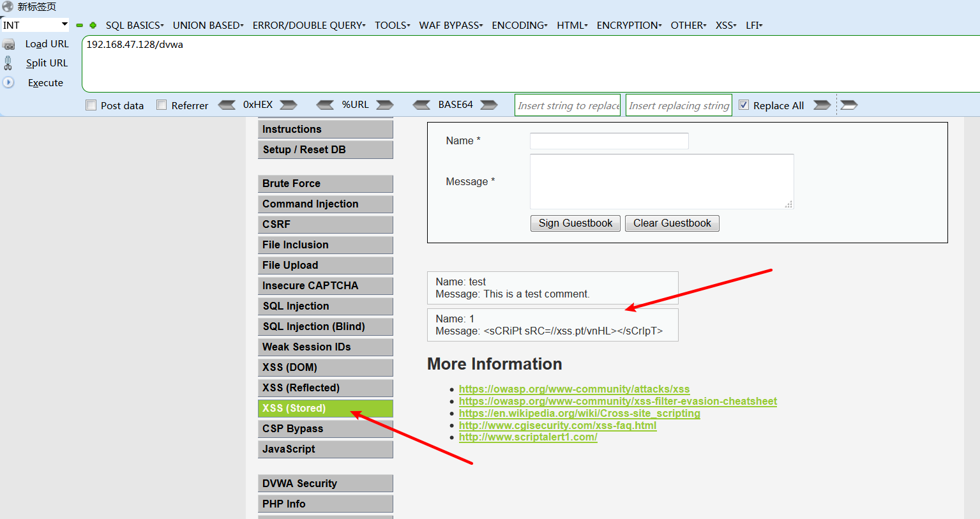This screenshot has height=519, width=980.
Task: Click the right arrow after BASE64
Action: 489,105
